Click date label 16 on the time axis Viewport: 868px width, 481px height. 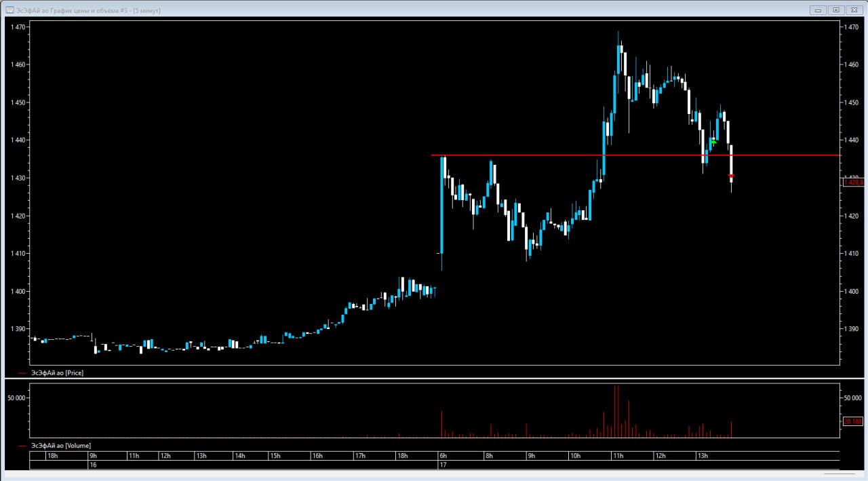click(94, 465)
